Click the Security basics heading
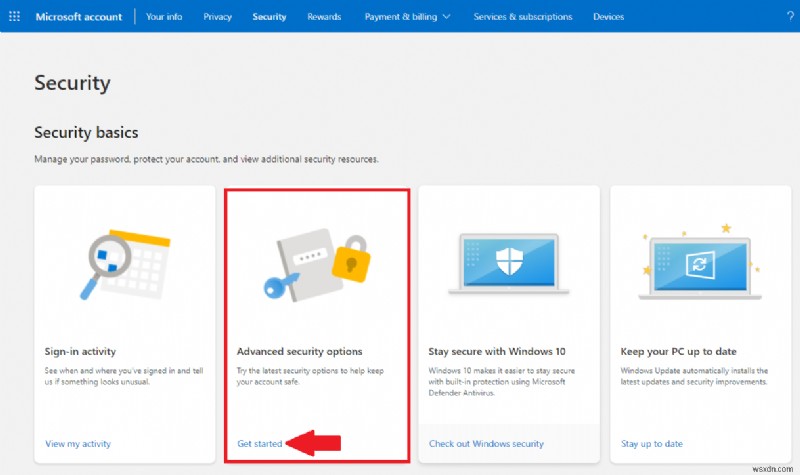Image resolution: width=800 pixels, height=475 pixels. coord(86,132)
